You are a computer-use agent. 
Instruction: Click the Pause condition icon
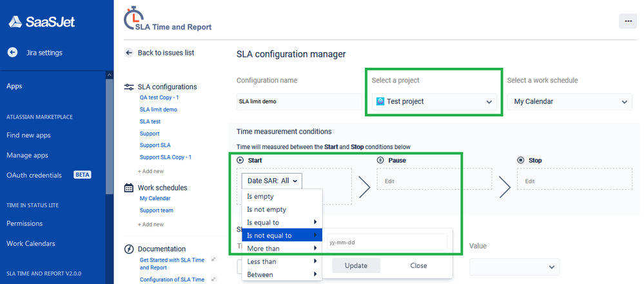(x=380, y=160)
